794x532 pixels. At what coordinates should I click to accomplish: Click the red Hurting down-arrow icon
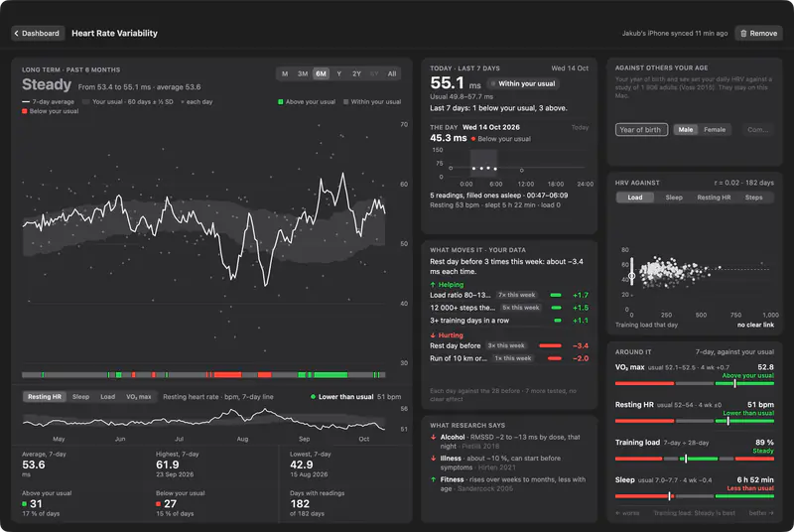(x=433, y=335)
